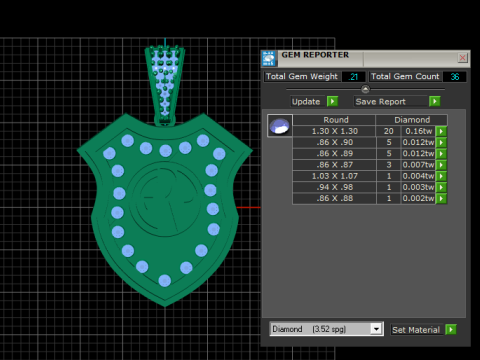Click the Total Gem Count label
The height and width of the screenshot is (360, 480).
coord(405,77)
